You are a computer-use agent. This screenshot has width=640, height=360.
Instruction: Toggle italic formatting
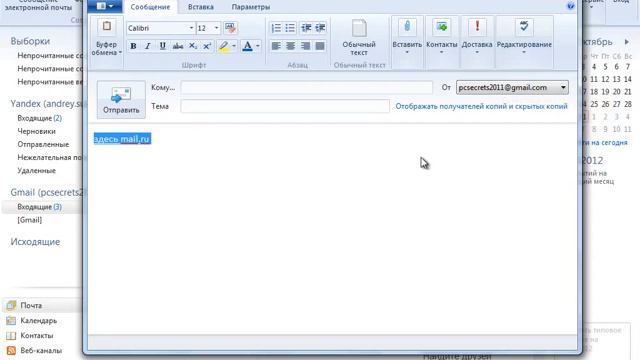[x=148, y=46]
